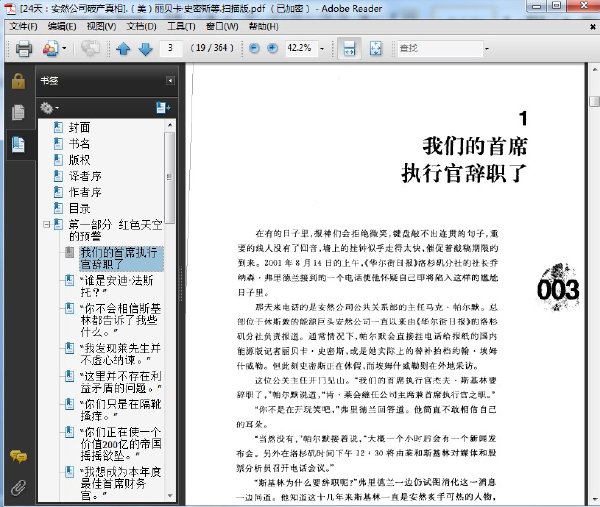Select the 作者序 bookmark

pyautogui.click(x=85, y=192)
